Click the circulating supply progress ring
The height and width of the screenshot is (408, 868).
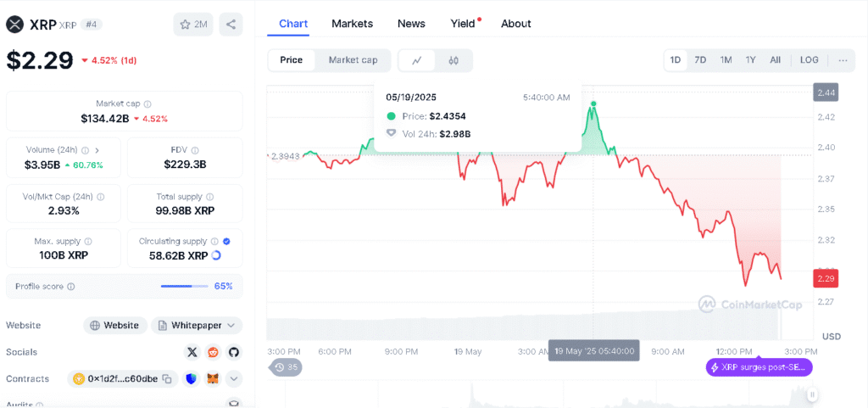coord(216,255)
